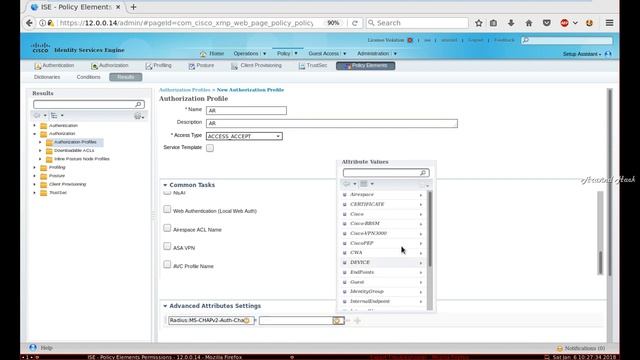
Task: Open Dictionaries sub-tab
Action: pos(47,77)
